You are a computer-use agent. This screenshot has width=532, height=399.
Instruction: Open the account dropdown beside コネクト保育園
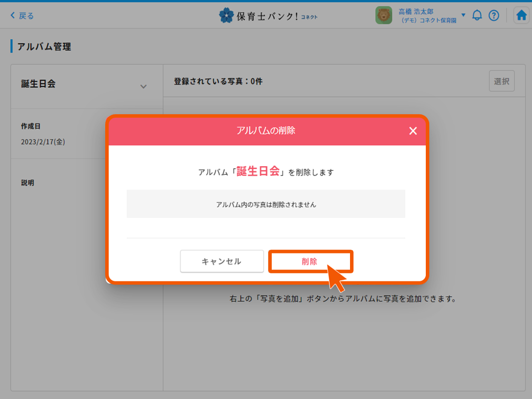463,15
